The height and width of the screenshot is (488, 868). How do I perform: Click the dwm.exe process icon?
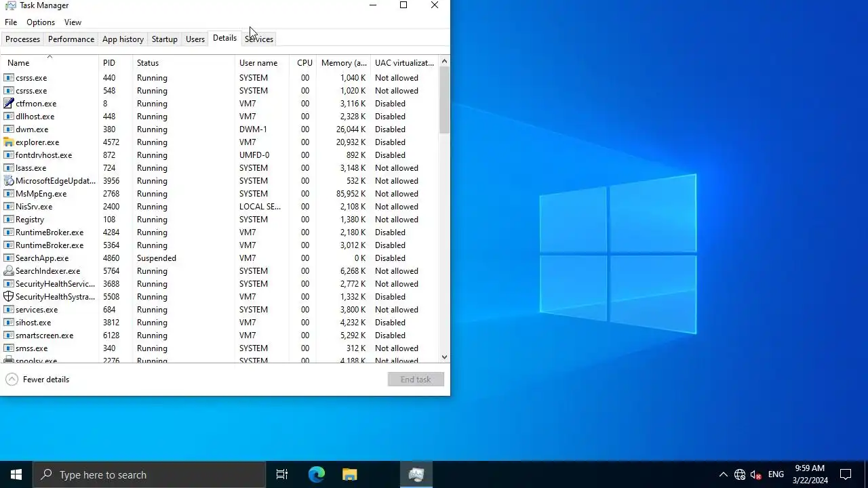(9, 129)
